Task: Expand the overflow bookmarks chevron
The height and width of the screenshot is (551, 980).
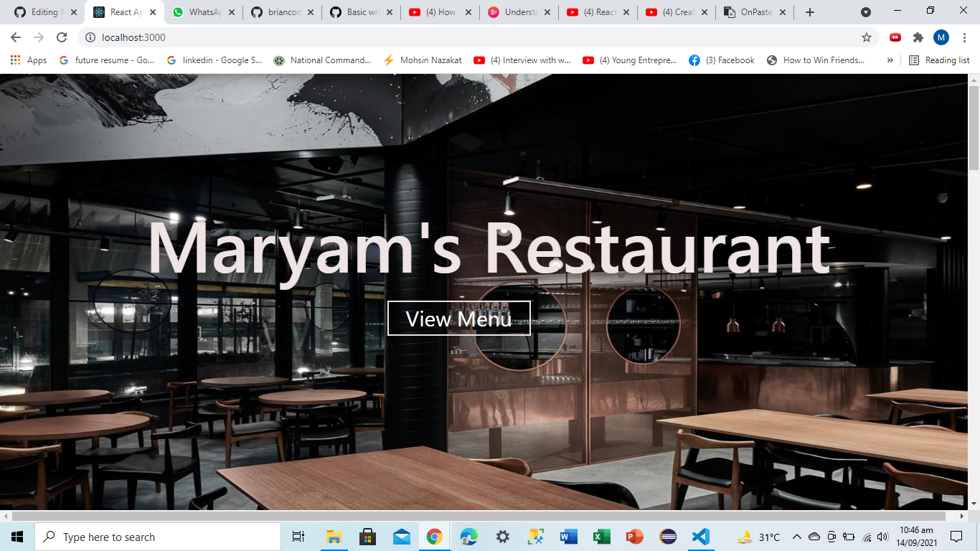Action: [890, 60]
